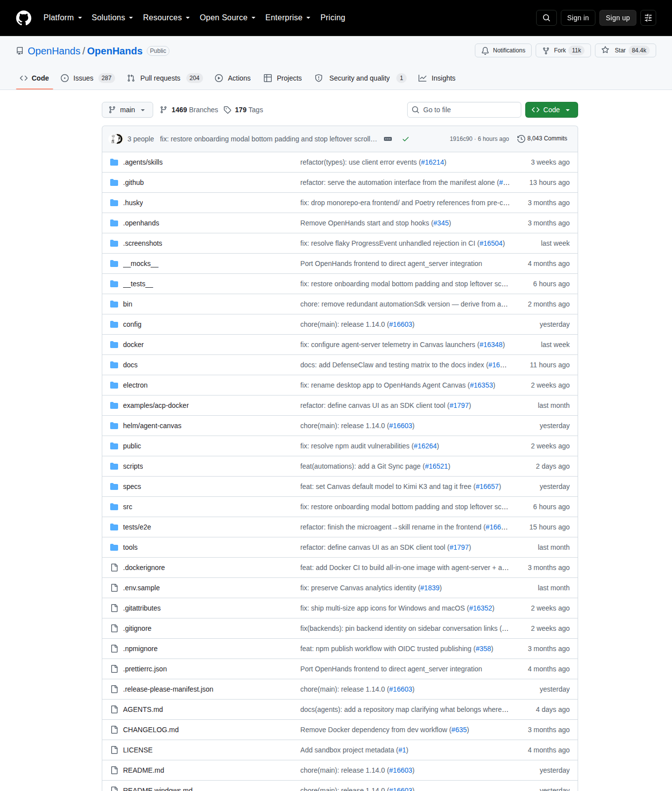Open the Pull requests tab

point(165,78)
